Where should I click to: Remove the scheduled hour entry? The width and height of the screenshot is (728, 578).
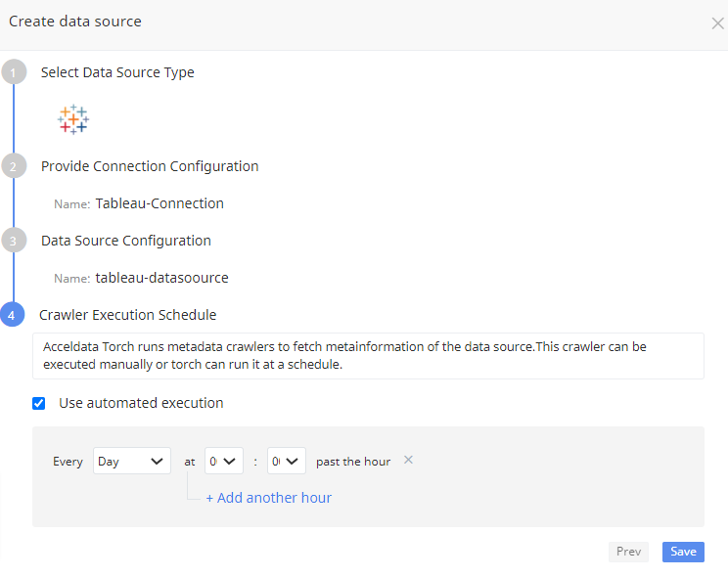409,460
